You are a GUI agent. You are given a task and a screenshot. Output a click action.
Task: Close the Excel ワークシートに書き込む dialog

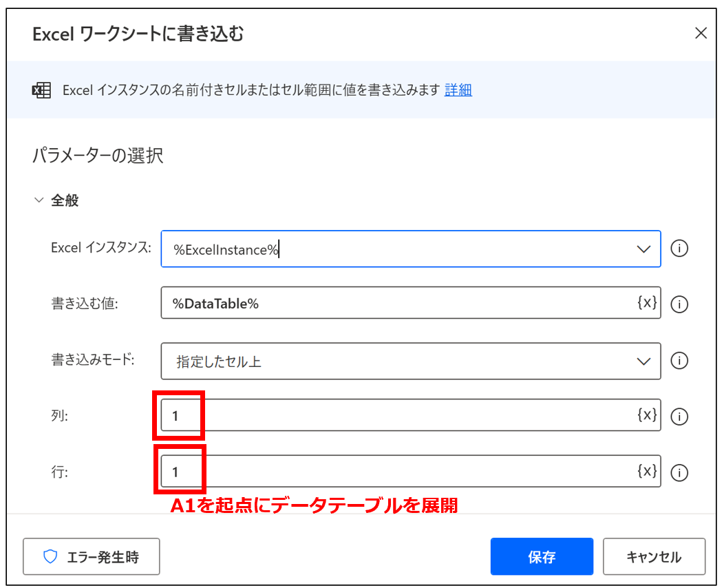point(701,33)
